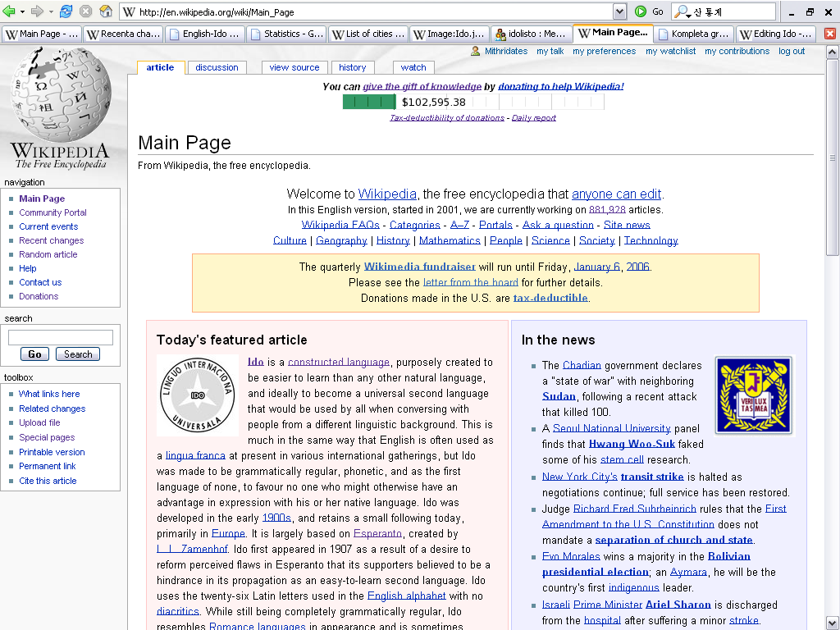Screen dimensions: 840x630
Task: Click the Wikipedia search Go button
Action: [34, 354]
